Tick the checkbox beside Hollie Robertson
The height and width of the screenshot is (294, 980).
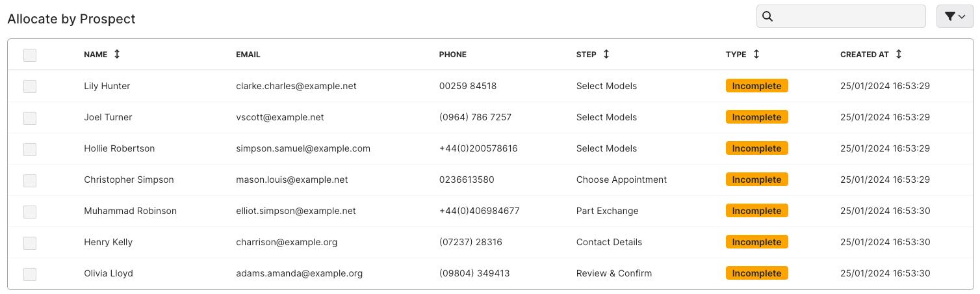click(x=30, y=149)
